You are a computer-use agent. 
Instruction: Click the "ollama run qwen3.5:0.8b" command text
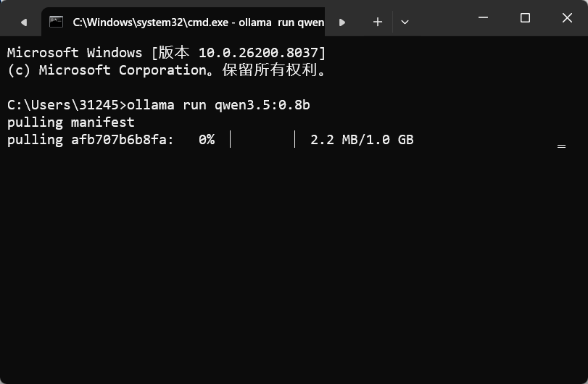tap(219, 105)
